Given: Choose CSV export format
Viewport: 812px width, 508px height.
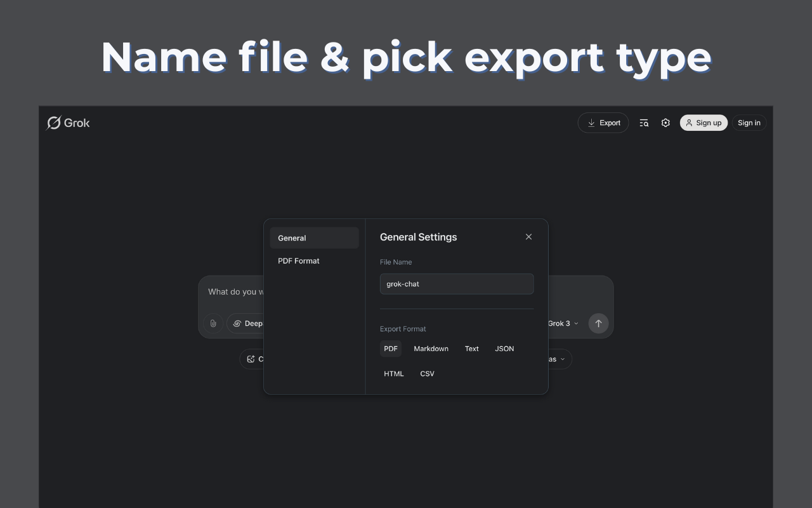Looking at the screenshot, I should (428, 373).
